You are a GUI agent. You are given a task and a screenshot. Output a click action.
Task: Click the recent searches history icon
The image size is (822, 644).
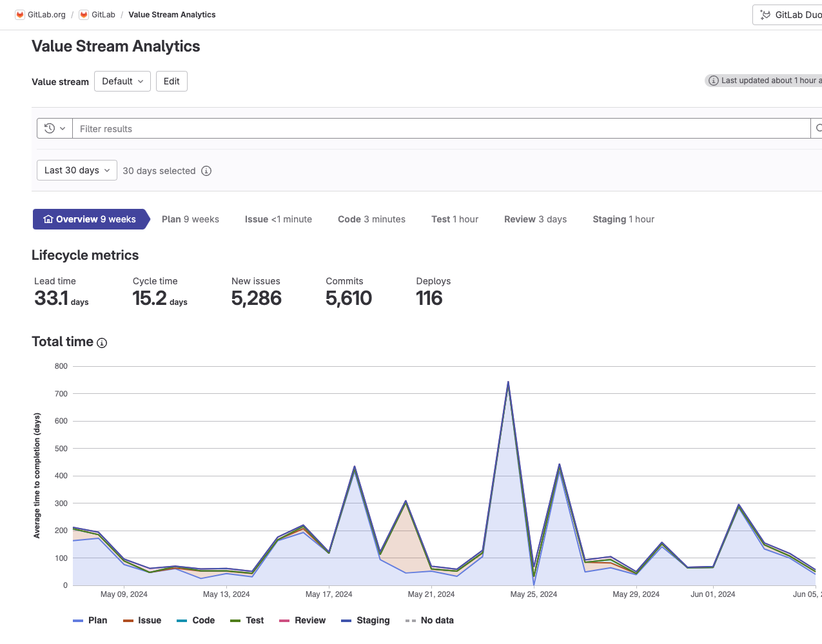(49, 128)
